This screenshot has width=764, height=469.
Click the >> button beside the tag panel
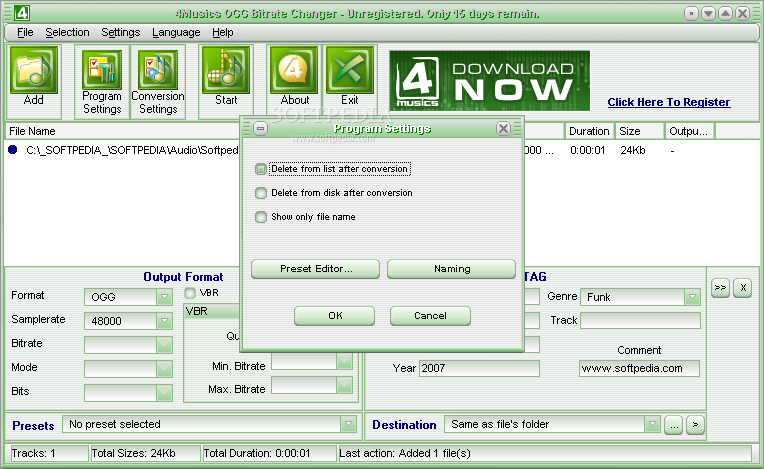[720, 287]
